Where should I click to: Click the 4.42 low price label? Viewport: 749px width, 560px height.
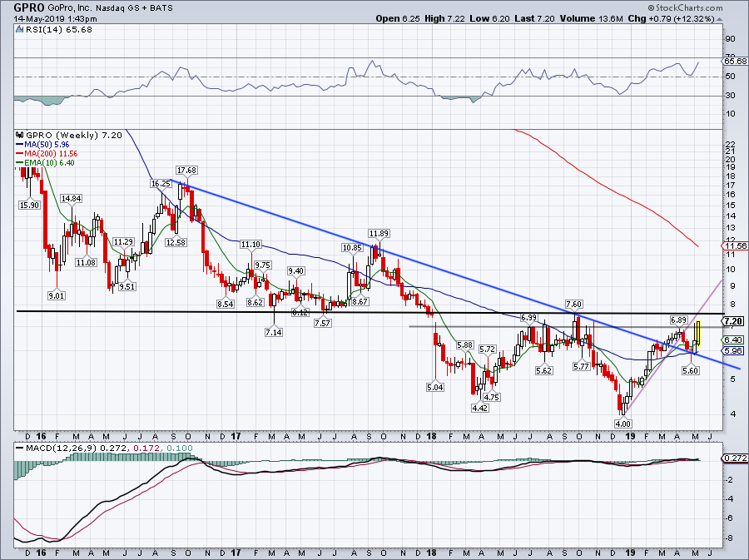480,408
